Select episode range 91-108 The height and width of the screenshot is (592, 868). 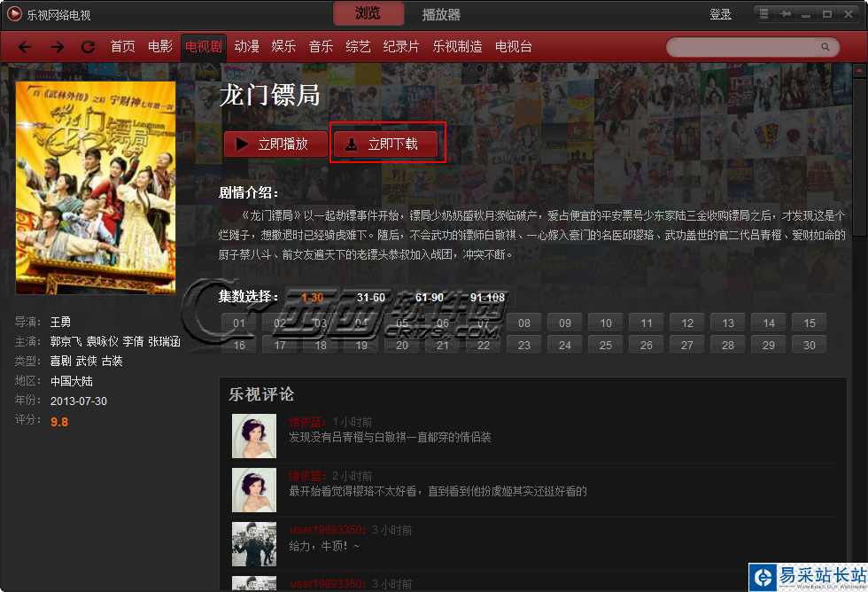(488, 298)
